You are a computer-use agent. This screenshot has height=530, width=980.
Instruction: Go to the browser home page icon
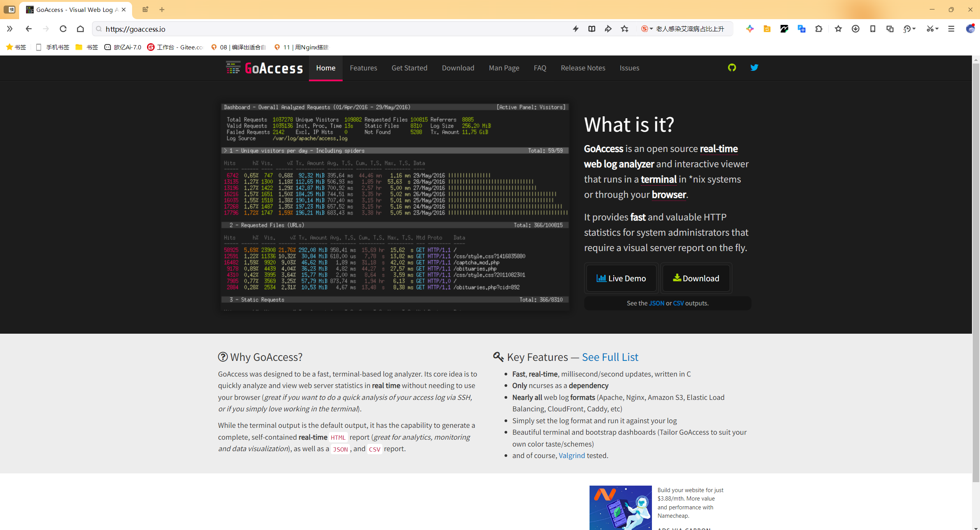pyautogui.click(x=80, y=29)
